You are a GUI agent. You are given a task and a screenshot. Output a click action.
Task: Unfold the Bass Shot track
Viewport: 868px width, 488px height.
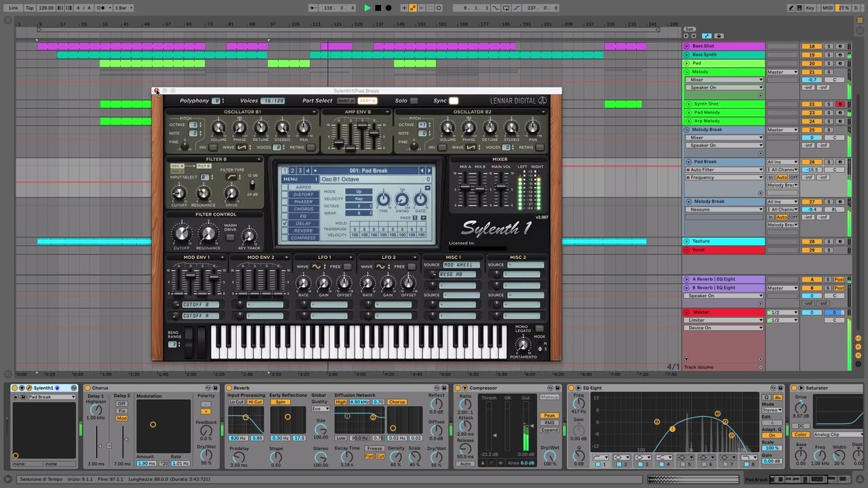click(x=687, y=46)
